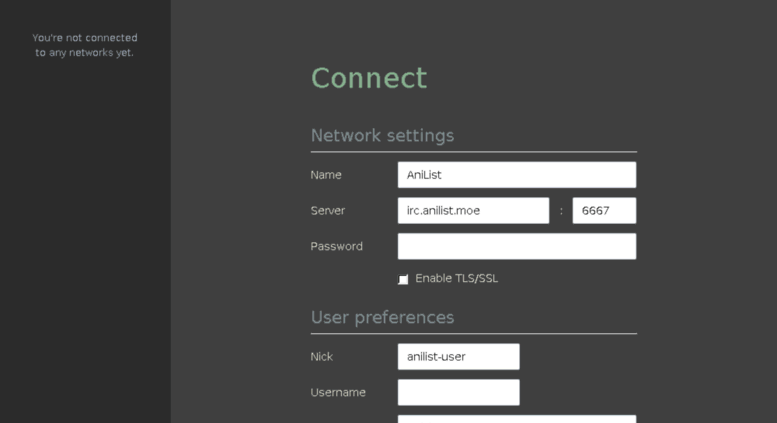Click the 'User preferences' section heading
The height and width of the screenshot is (423, 777).
click(x=382, y=318)
